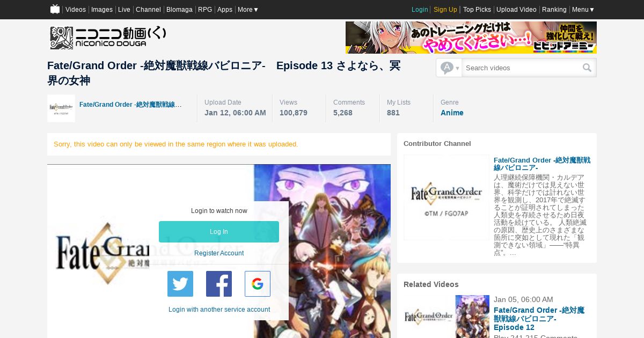Log in with Google icon
Screen dimensions: 644x338
258,284
